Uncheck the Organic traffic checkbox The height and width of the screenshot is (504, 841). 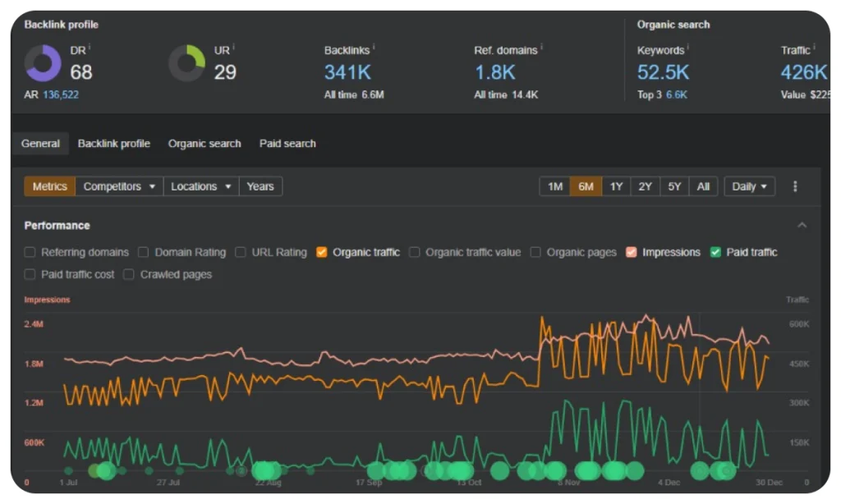click(x=322, y=252)
